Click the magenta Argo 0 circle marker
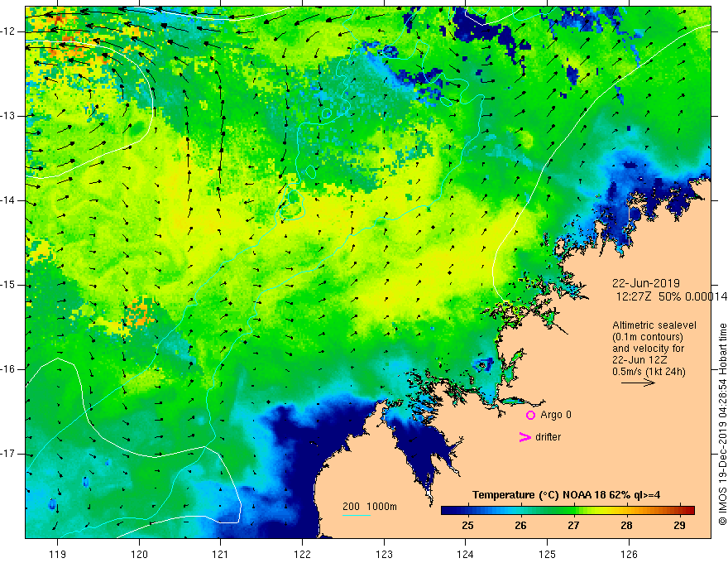This screenshot has height=563, width=728. (x=530, y=416)
